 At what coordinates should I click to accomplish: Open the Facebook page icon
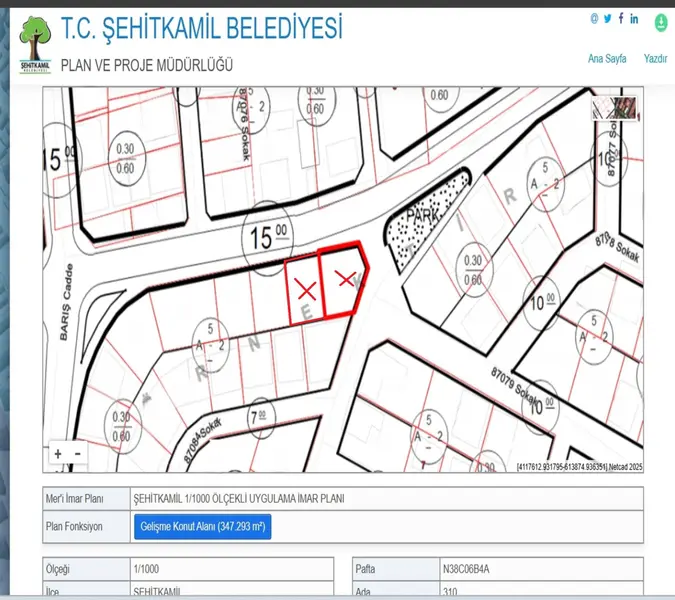tap(620, 19)
